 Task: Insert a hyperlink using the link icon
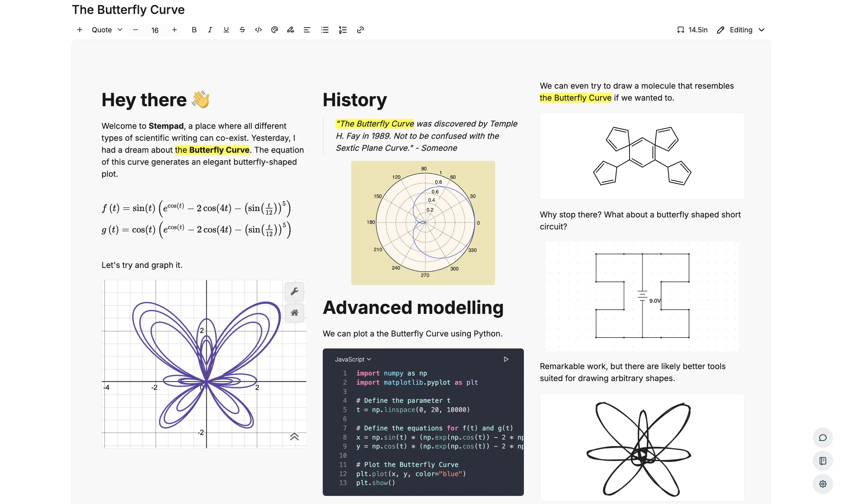pos(360,30)
